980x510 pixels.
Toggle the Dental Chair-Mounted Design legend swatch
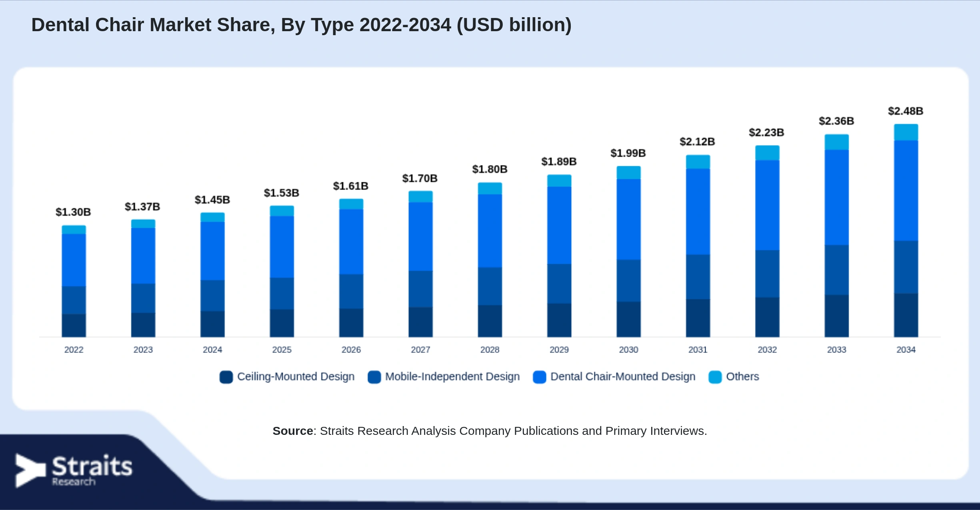(539, 377)
